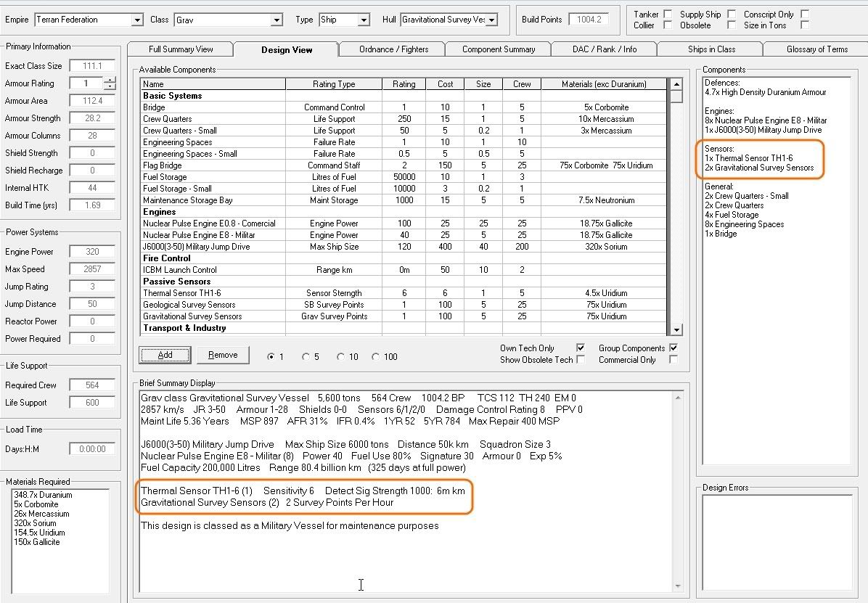Select Nuclear Pulse Engine E0.8 - Comercial row
Screen dimensions: 868x603
point(404,223)
